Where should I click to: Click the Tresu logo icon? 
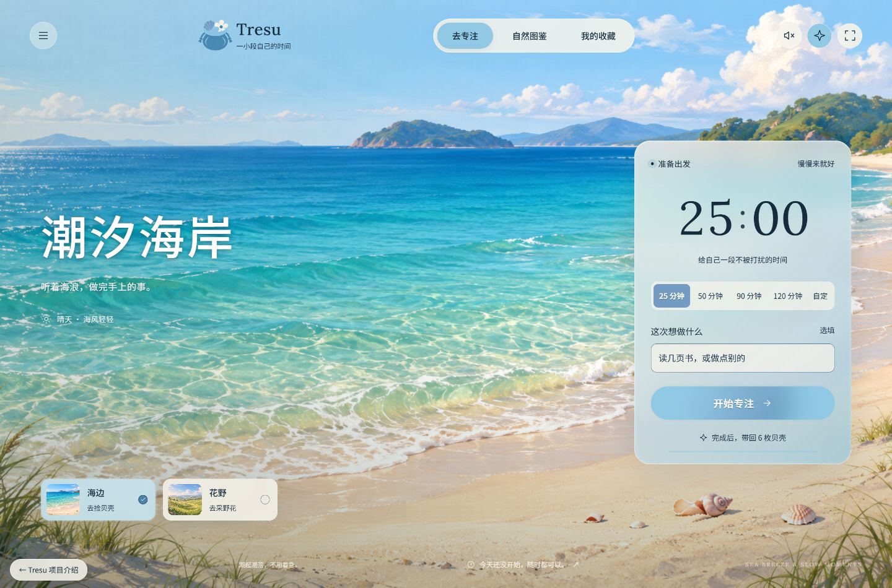coord(215,35)
